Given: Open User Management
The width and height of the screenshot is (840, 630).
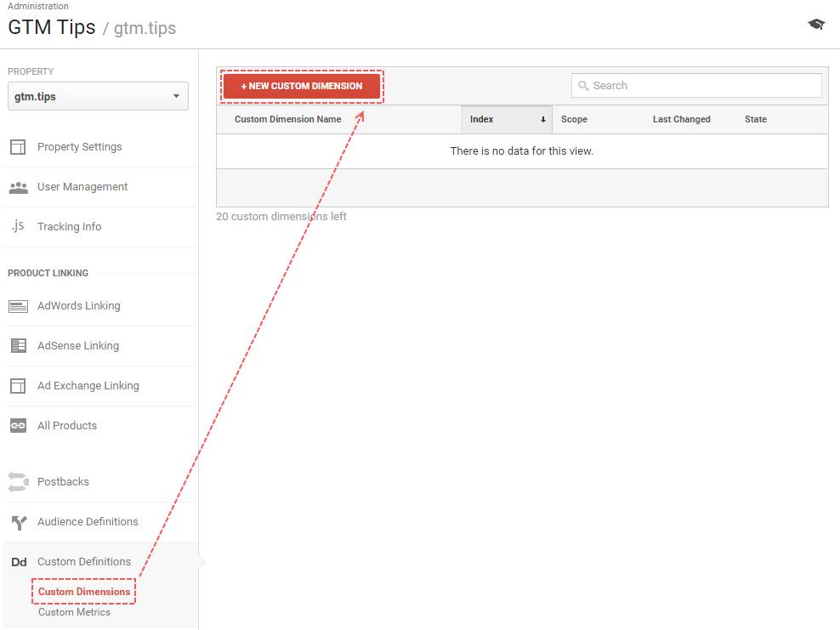Looking at the screenshot, I should click(82, 186).
